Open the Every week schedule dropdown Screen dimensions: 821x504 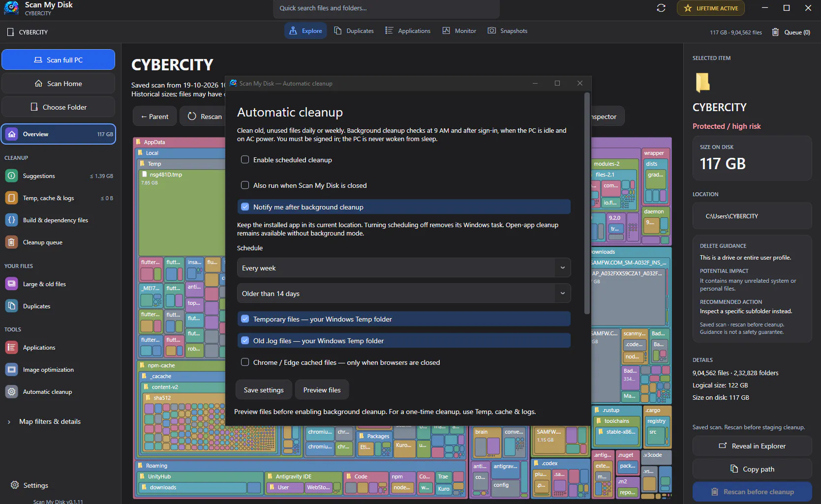pos(404,268)
